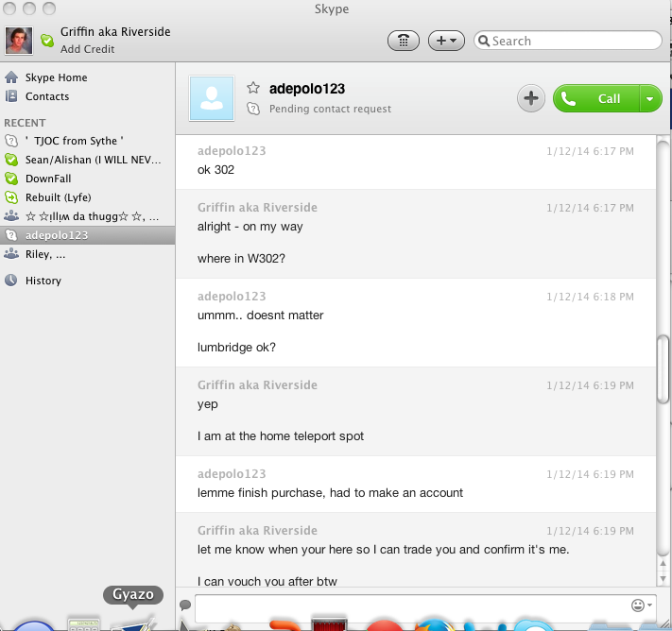Click the Skype Home house icon
The width and height of the screenshot is (672, 631).
click(x=11, y=77)
